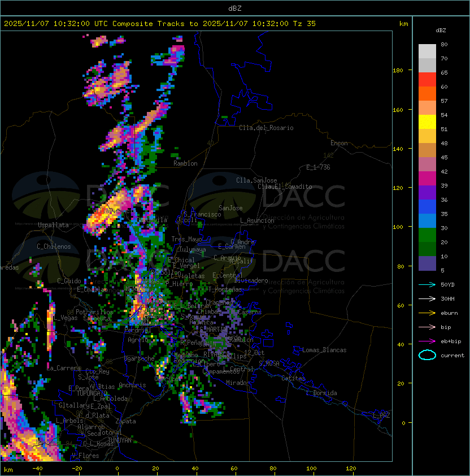Click the Tulumaya map label
This screenshot has height=476, width=470.
tap(193, 249)
